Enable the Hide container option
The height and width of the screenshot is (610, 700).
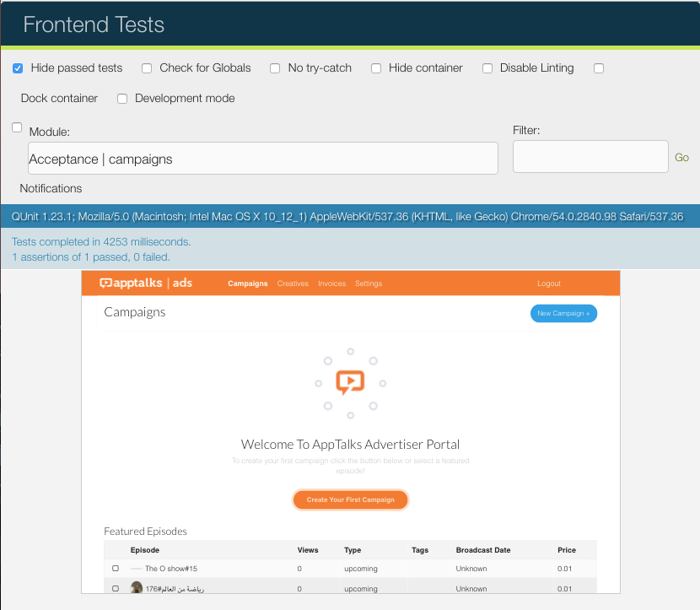(376, 68)
